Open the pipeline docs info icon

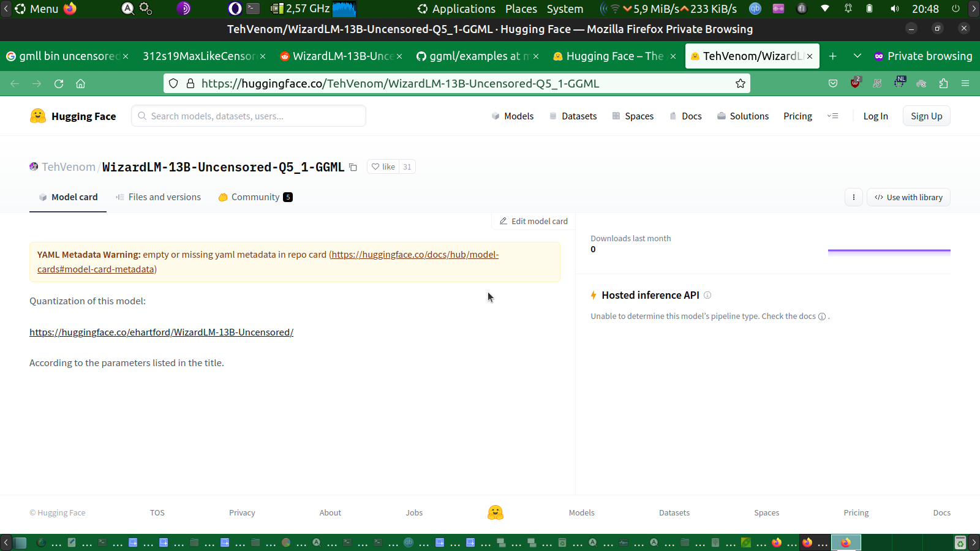click(x=822, y=317)
